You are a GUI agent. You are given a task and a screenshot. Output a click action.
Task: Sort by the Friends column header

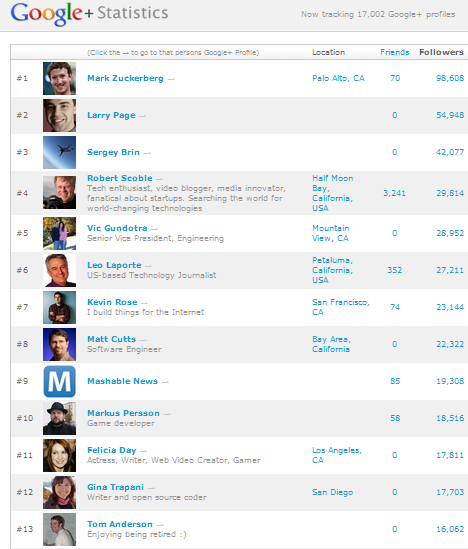(x=394, y=52)
